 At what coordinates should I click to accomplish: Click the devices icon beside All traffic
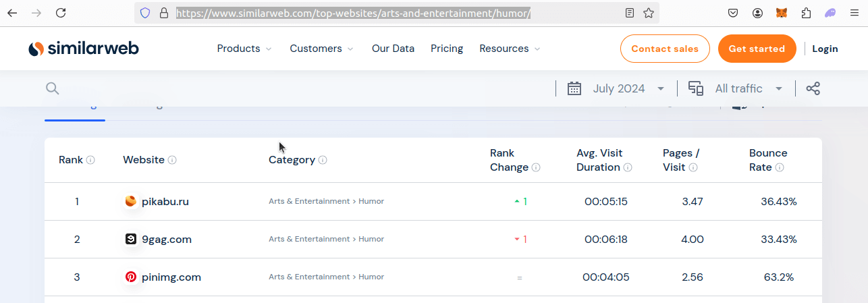pyautogui.click(x=696, y=88)
